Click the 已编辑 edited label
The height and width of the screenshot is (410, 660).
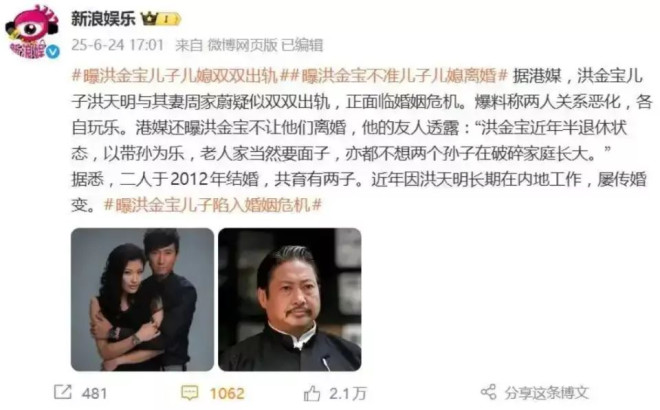[x=302, y=45]
